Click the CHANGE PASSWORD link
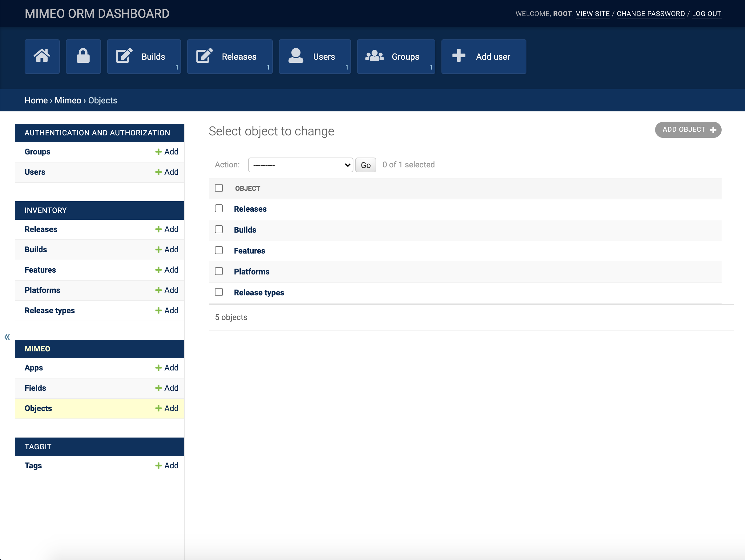The image size is (745, 560). click(x=651, y=14)
